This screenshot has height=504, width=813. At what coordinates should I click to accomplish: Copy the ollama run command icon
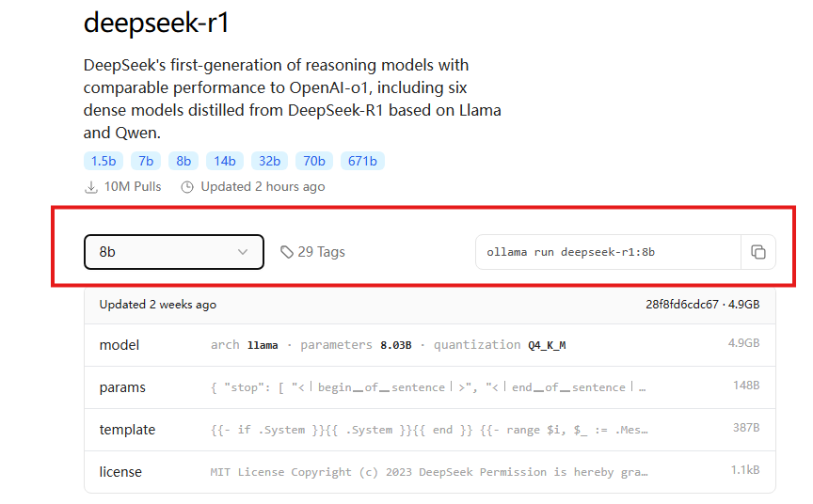click(758, 252)
